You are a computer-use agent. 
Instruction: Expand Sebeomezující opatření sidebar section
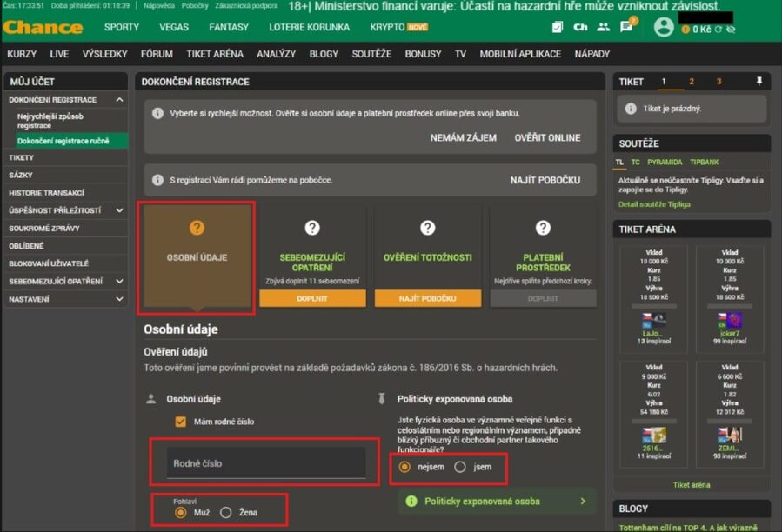(119, 281)
